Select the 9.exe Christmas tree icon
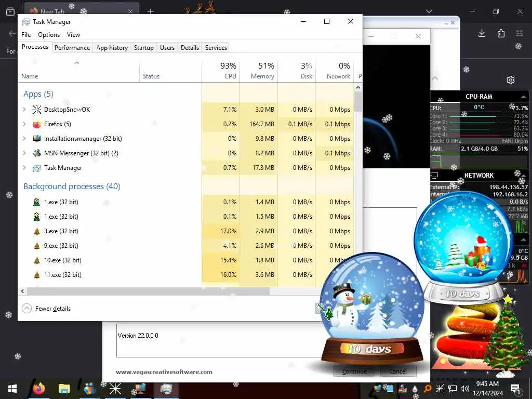532x399 pixels. coord(37,246)
